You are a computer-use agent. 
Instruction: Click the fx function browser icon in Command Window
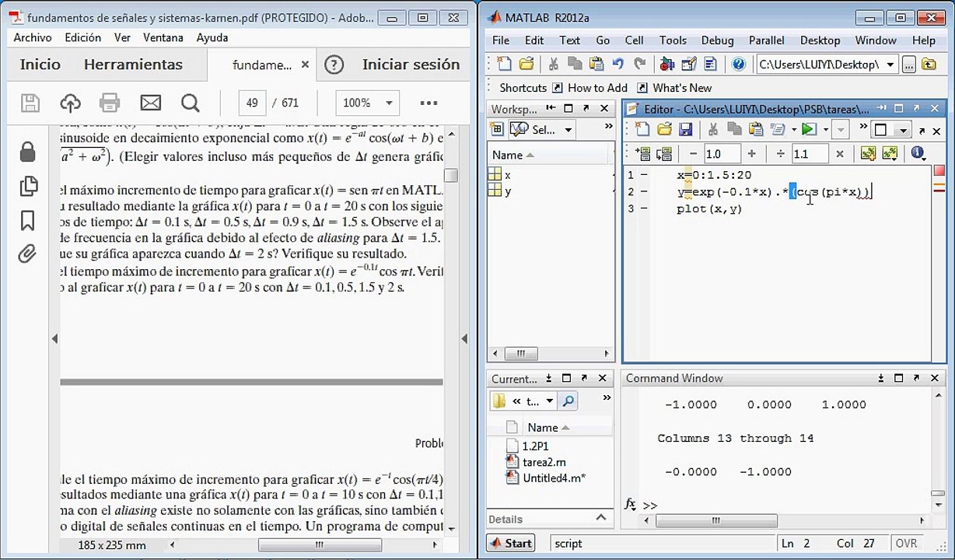(x=631, y=504)
